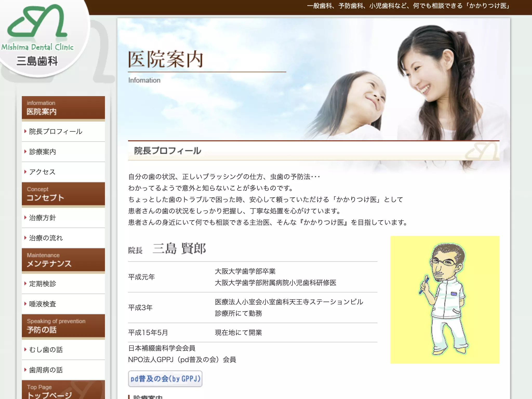
Task: Go to 唾液検査 page
Action: (x=63, y=304)
